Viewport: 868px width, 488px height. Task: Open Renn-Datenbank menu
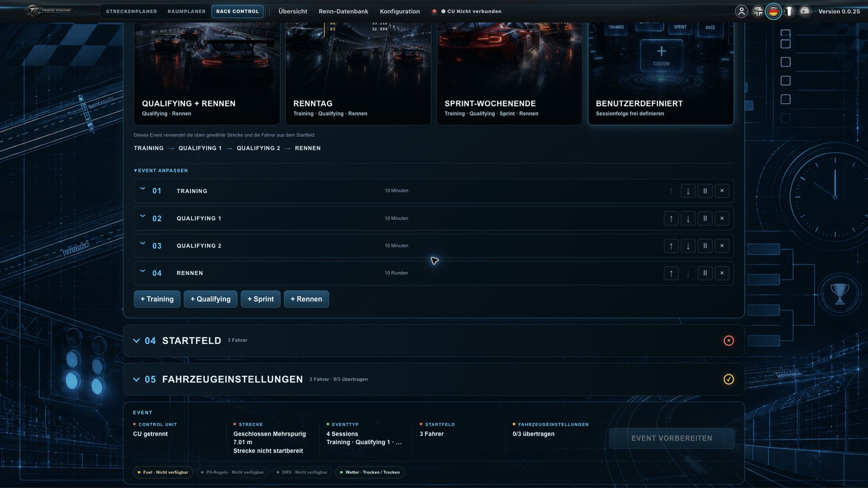[343, 11]
